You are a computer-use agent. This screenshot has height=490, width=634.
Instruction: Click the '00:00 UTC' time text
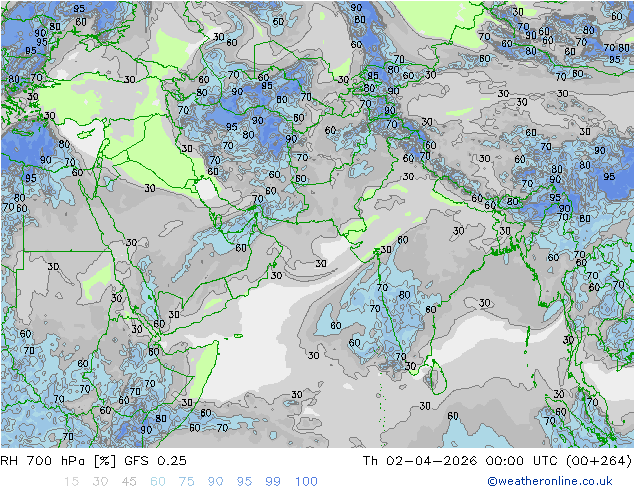click(x=521, y=460)
